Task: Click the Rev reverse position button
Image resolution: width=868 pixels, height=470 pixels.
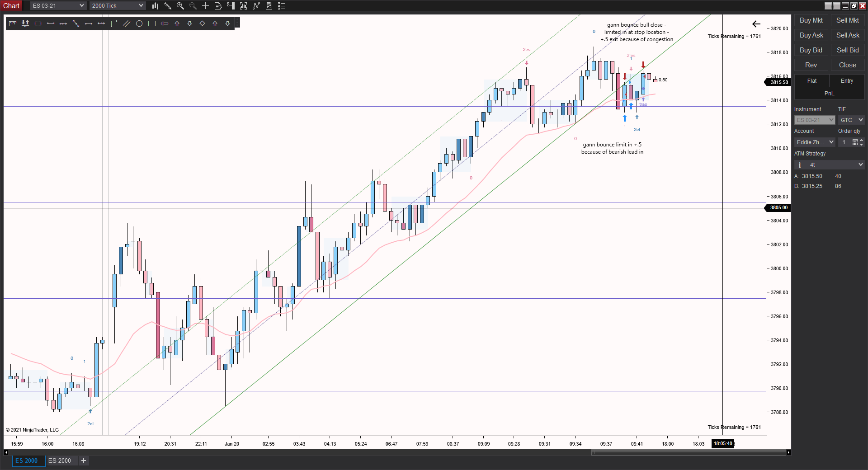Action: click(811, 65)
